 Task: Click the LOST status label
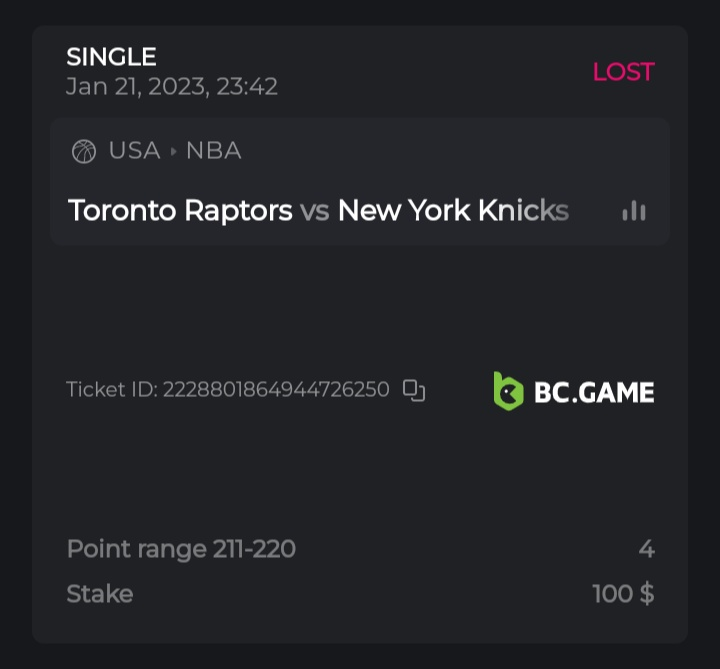tap(623, 72)
